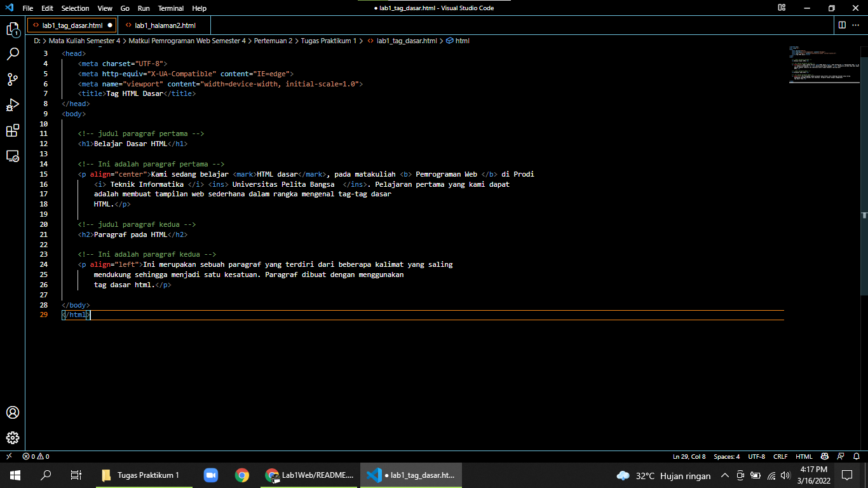
Task: Open the Run and Debug panel
Action: coord(13,105)
